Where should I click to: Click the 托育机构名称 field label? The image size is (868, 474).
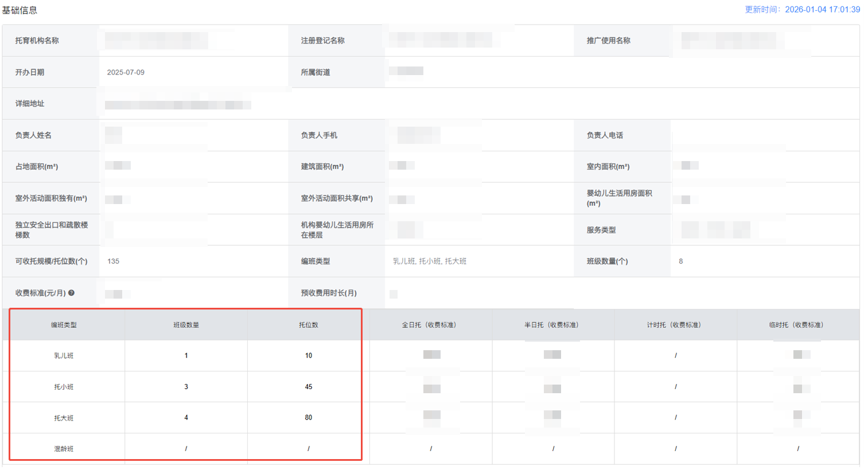pyautogui.click(x=37, y=41)
